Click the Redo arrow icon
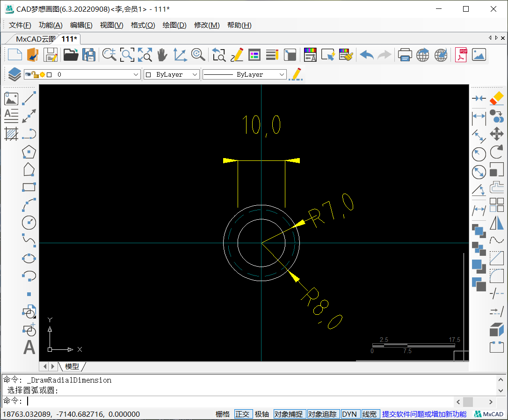The height and width of the screenshot is (420, 508). (384, 54)
